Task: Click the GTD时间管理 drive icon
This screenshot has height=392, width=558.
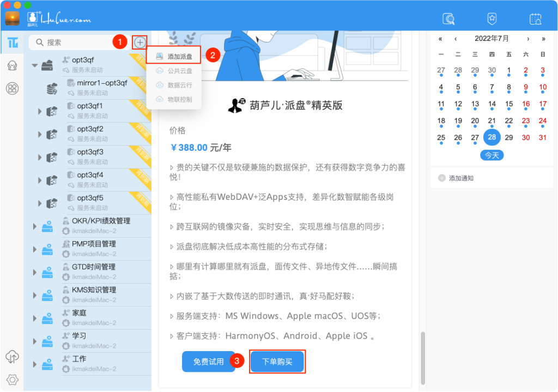Action: click(47, 272)
